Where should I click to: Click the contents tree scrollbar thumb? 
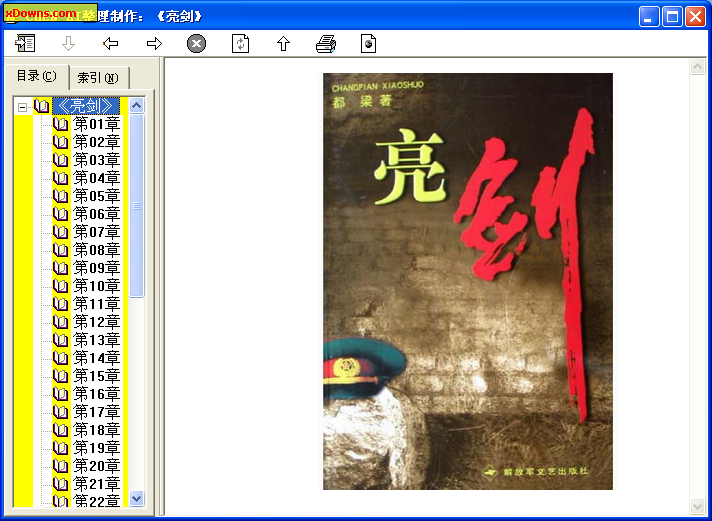point(136,206)
